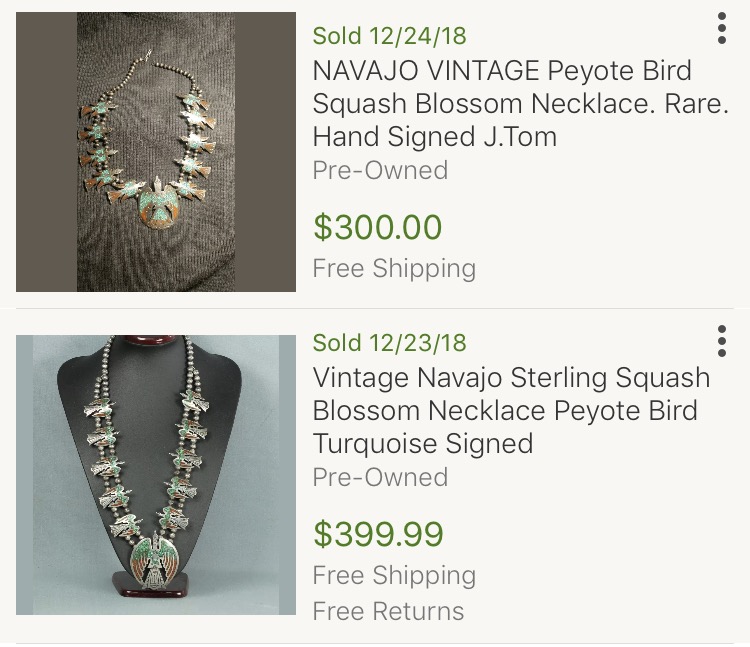Screen dimensions: 750x647
Task: Click the Free Returns label
Action: (x=388, y=611)
